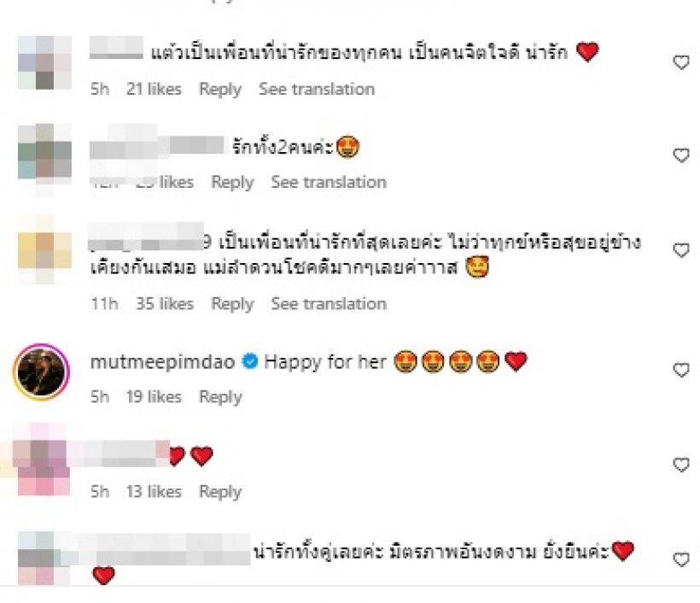
Task: Open the 19 likes list
Action: 154,397
